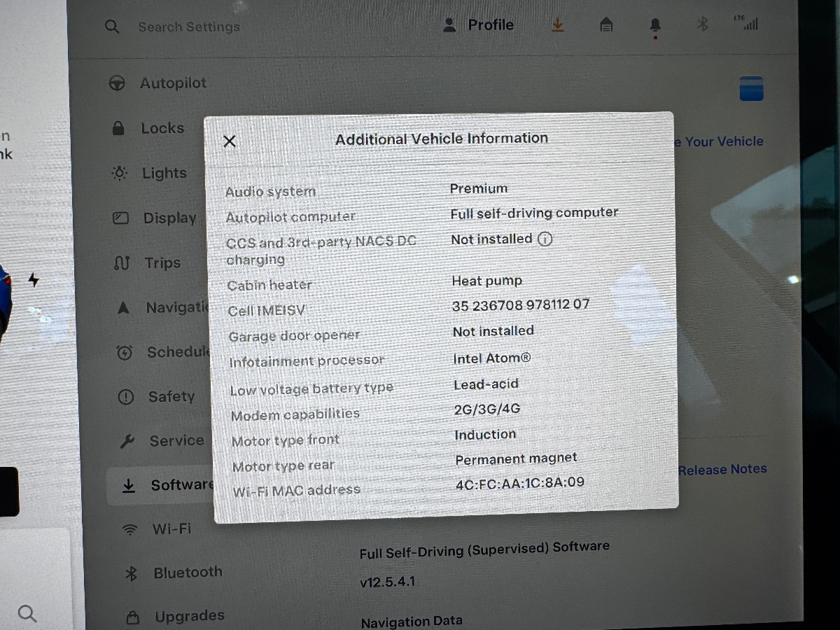Click the bulb icon beside Lights
Image resolution: width=840 pixels, height=630 pixels.
tap(120, 173)
